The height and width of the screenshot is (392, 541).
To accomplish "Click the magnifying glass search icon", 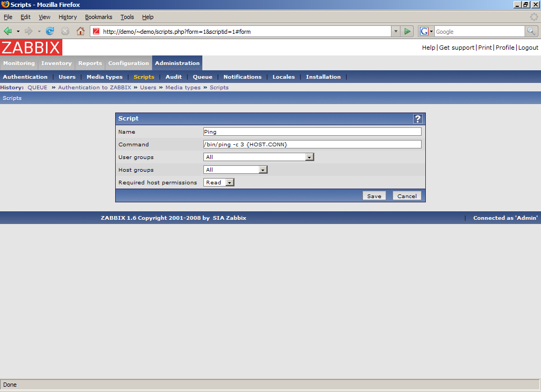I will [x=531, y=31].
